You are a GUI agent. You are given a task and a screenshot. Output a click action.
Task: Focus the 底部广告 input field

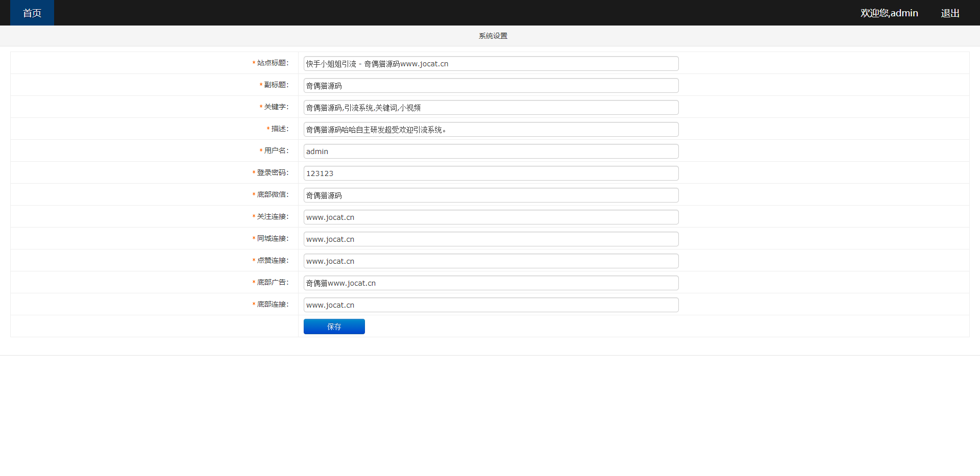point(491,283)
